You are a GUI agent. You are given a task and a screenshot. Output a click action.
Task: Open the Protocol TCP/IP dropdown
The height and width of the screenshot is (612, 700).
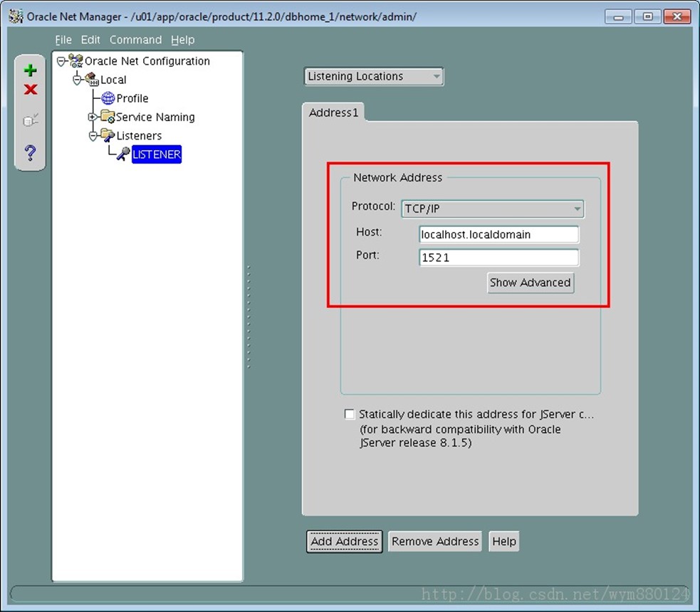pos(492,209)
